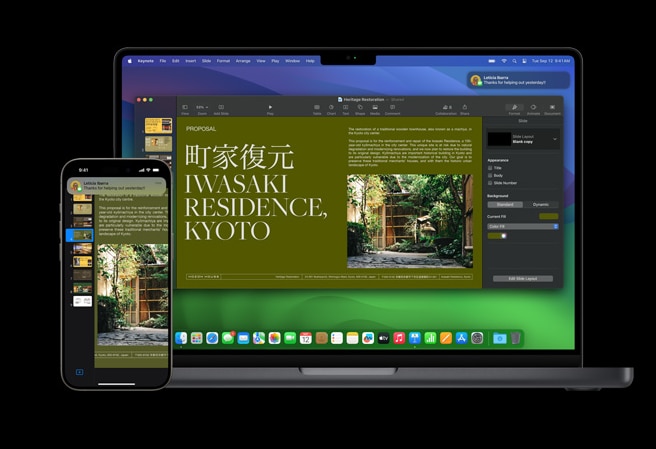Open Finder from the Dock
The width and height of the screenshot is (656, 449).
181,338
